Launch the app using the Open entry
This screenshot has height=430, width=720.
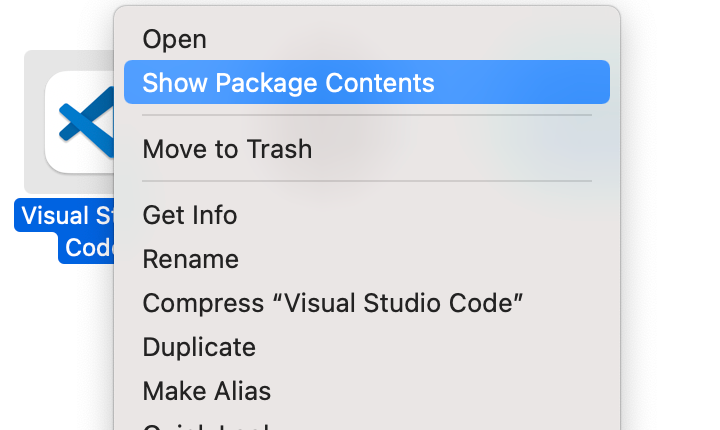click(x=175, y=39)
